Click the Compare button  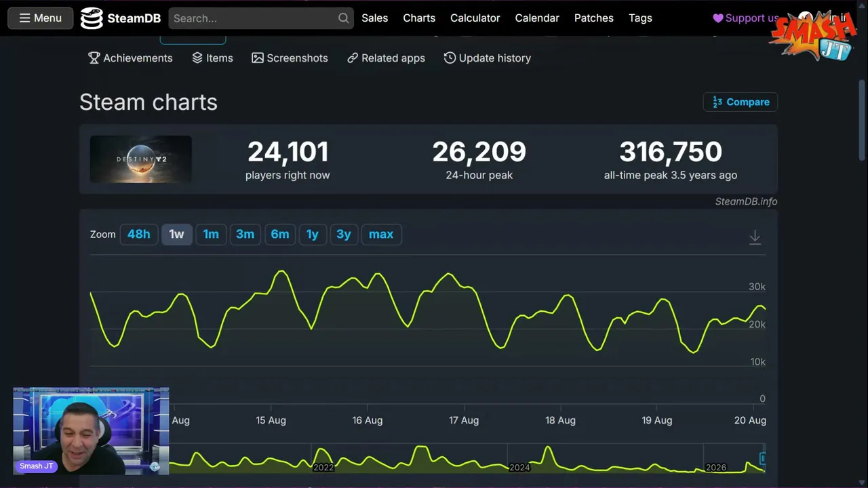tap(741, 102)
